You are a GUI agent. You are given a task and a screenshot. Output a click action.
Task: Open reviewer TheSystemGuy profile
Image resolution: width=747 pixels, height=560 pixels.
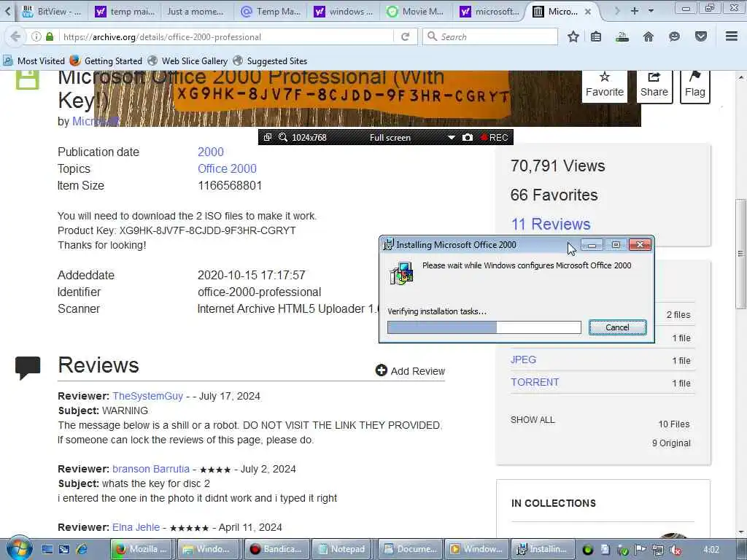click(147, 396)
